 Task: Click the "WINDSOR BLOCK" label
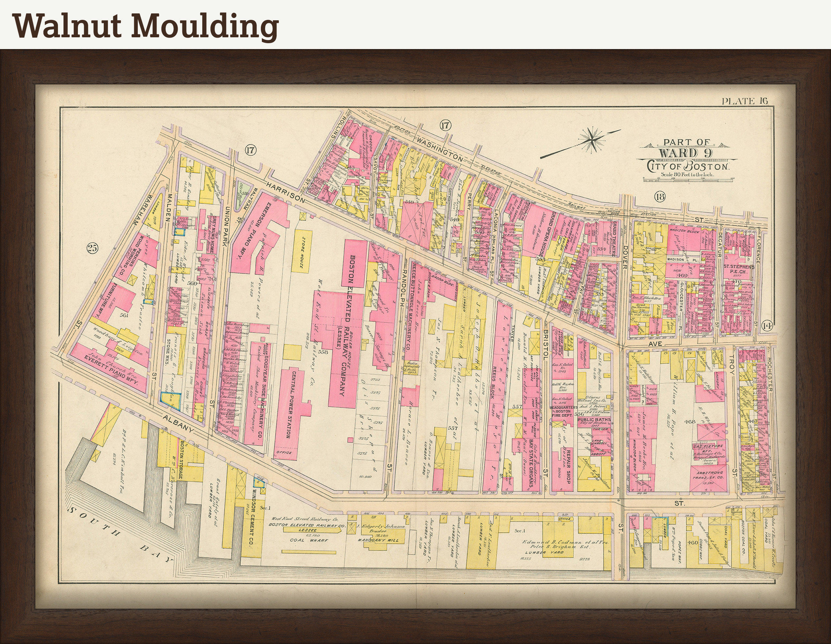click(x=634, y=455)
